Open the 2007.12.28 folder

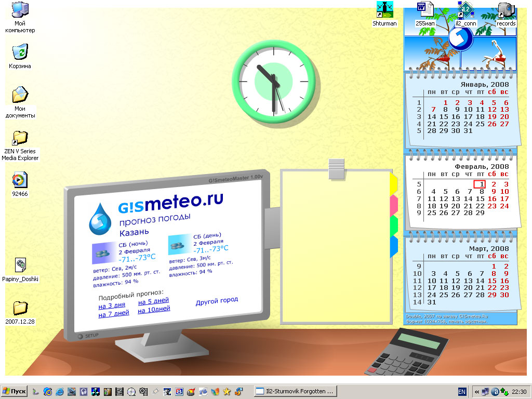click(20, 308)
